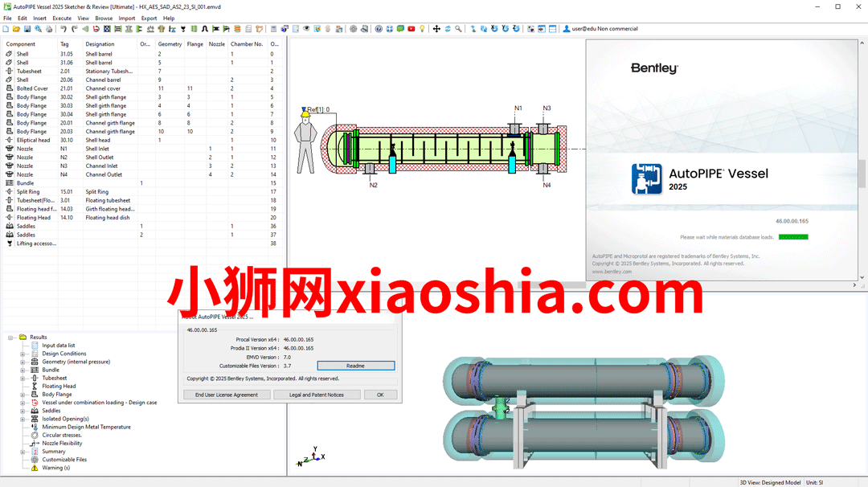Screen dimensions: 868x487
Task: Click the Readme button
Action: tap(356, 366)
